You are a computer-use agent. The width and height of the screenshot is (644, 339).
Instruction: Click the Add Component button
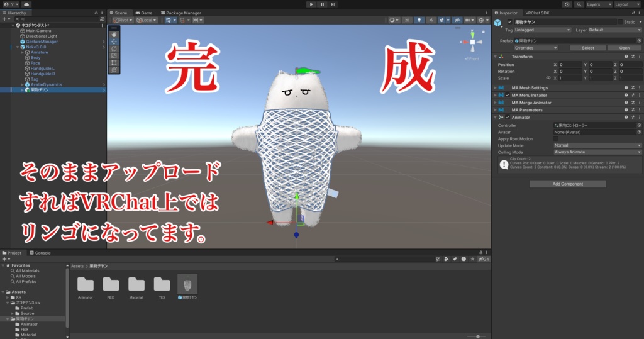tap(568, 184)
